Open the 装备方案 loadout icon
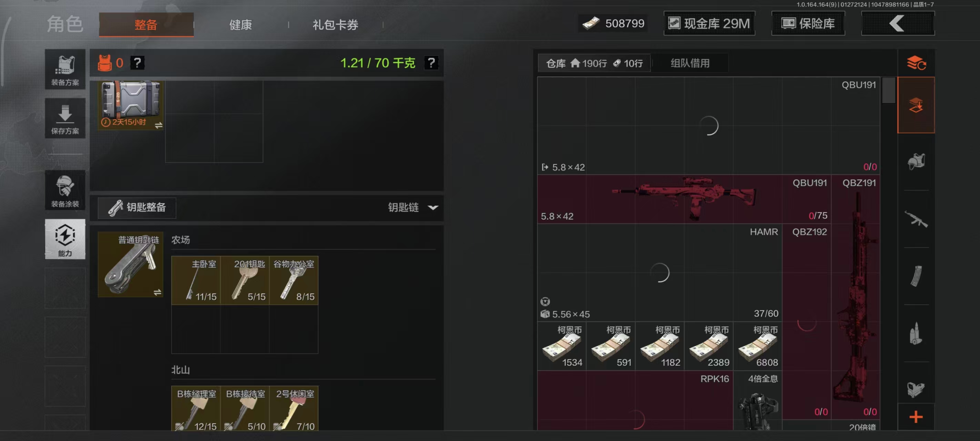 pos(65,70)
